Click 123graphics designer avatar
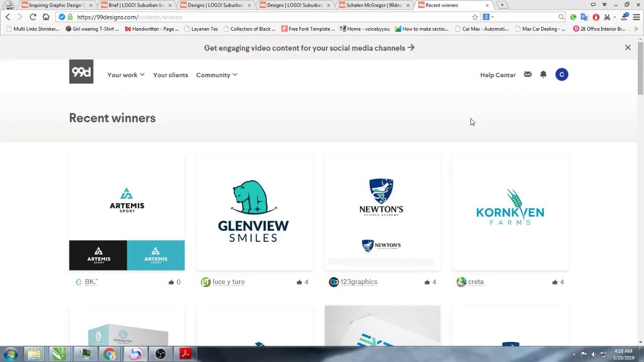This screenshot has width=644, height=362. click(334, 282)
